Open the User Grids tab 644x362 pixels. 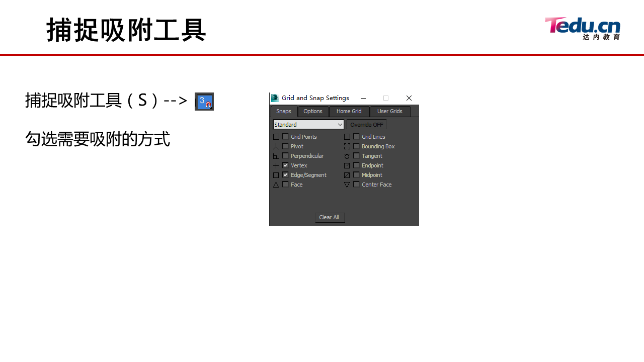[390, 111]
